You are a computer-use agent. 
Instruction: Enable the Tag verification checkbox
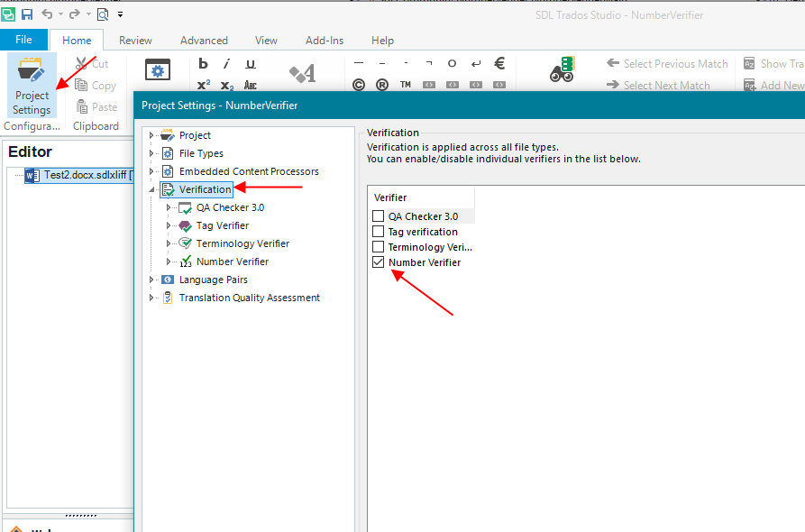pyautogui.click(x=379, y=232)
